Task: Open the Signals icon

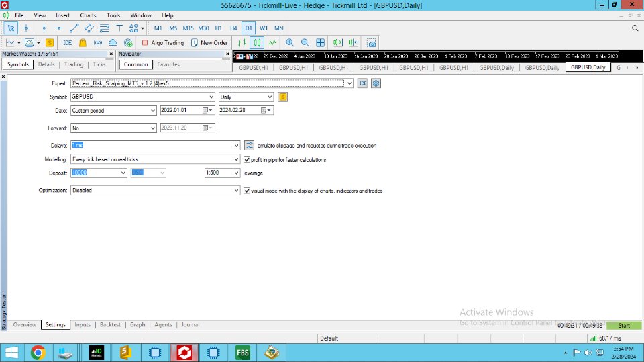Action: [98, 43]
